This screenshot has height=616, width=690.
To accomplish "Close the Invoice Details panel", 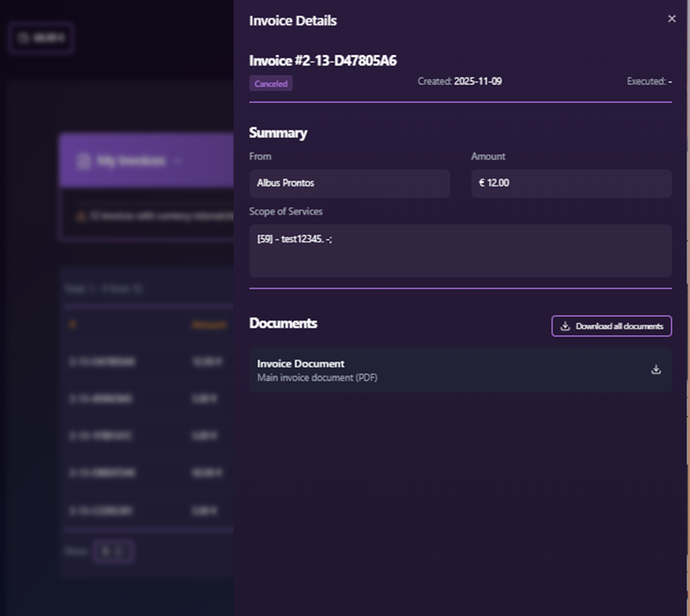I will click(672, 19).
